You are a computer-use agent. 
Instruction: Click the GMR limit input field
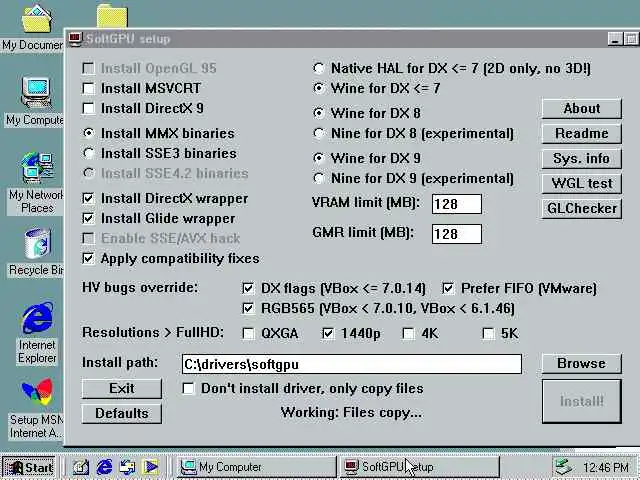click(x=457, y=234)
